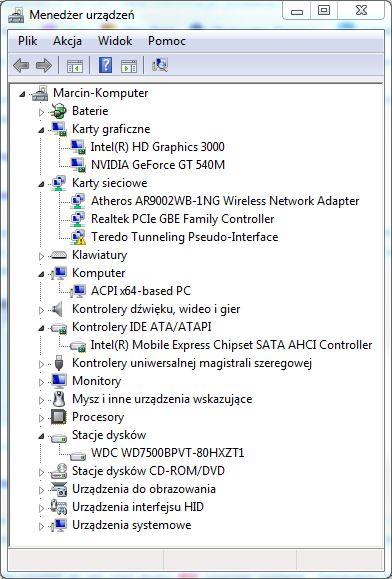This screenshot has height=579, width=392.
Task: Collapse the Komputer category
Action: pos(41,274)
